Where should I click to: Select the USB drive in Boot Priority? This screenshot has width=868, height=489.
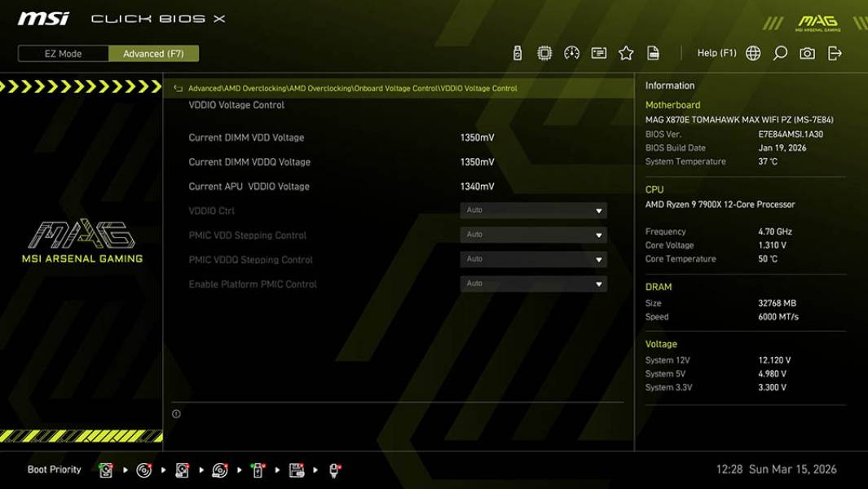[x=257, y=469]
